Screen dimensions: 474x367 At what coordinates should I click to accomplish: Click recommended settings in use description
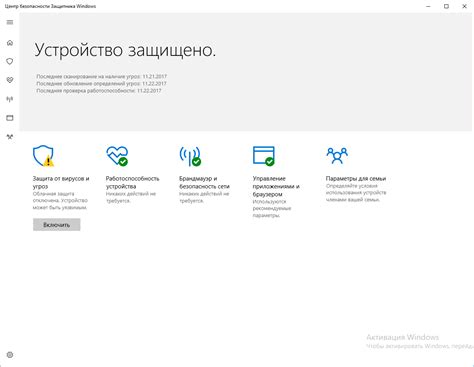(272, 208)
